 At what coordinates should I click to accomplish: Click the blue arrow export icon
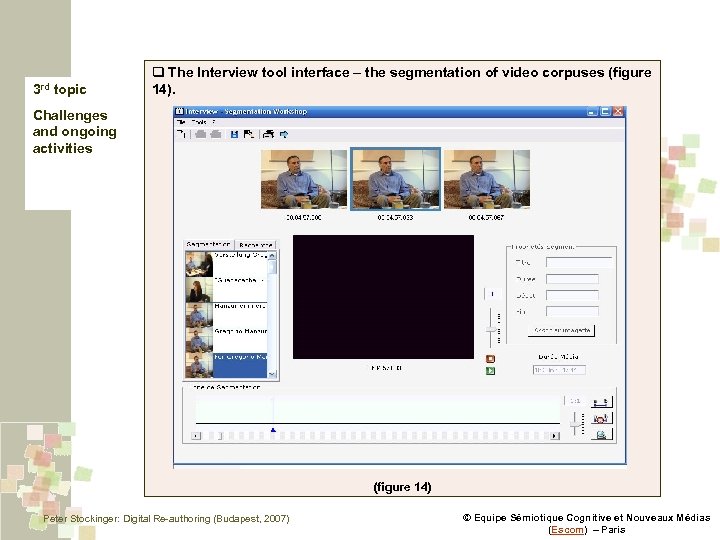click(x=284, y=134)
